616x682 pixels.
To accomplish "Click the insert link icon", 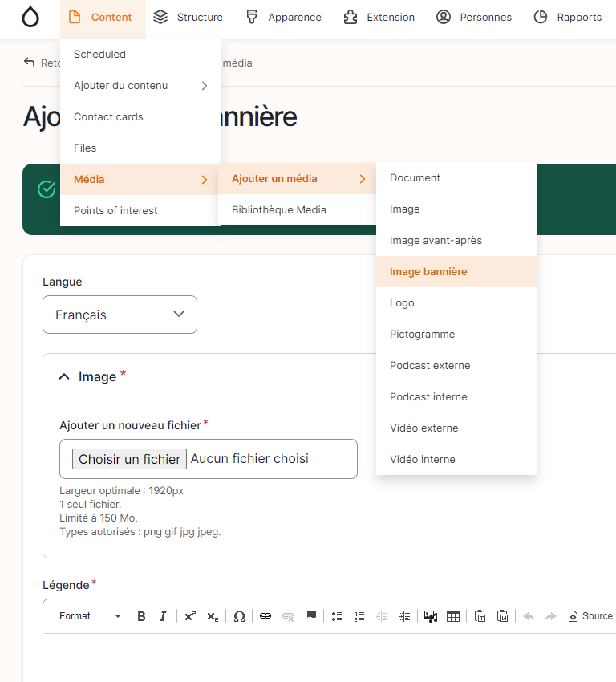I will [x=265, y=616].
